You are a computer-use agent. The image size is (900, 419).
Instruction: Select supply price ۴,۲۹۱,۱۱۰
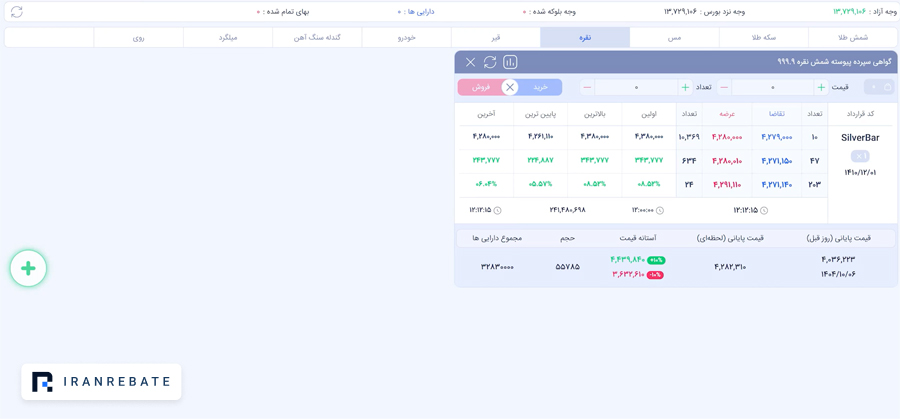coord(727,185)
